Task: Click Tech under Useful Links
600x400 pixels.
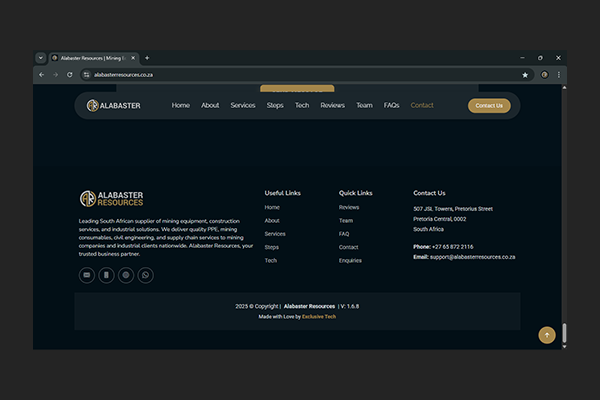Action: tap(271, 260)
